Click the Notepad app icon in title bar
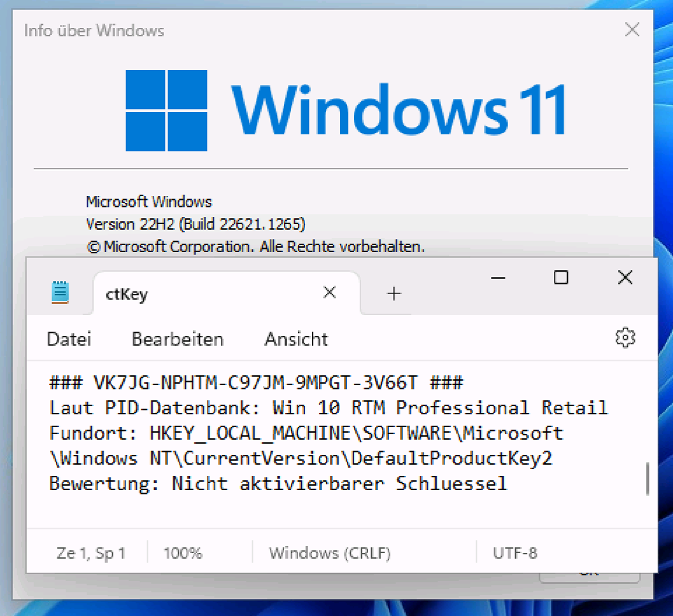This screenshot has height=616, width=673. point(60,293)
